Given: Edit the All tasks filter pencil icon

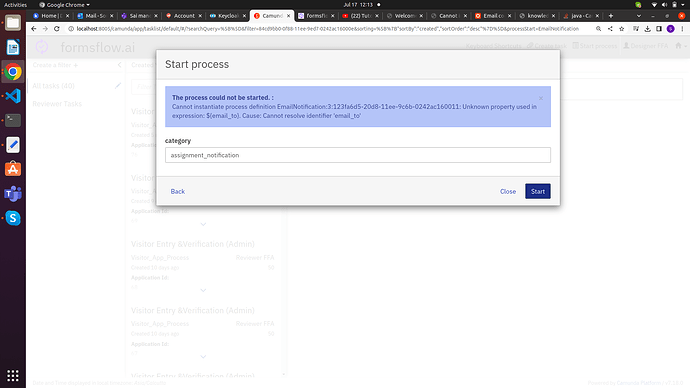Looking at the screenshot, I should [117, 86].
